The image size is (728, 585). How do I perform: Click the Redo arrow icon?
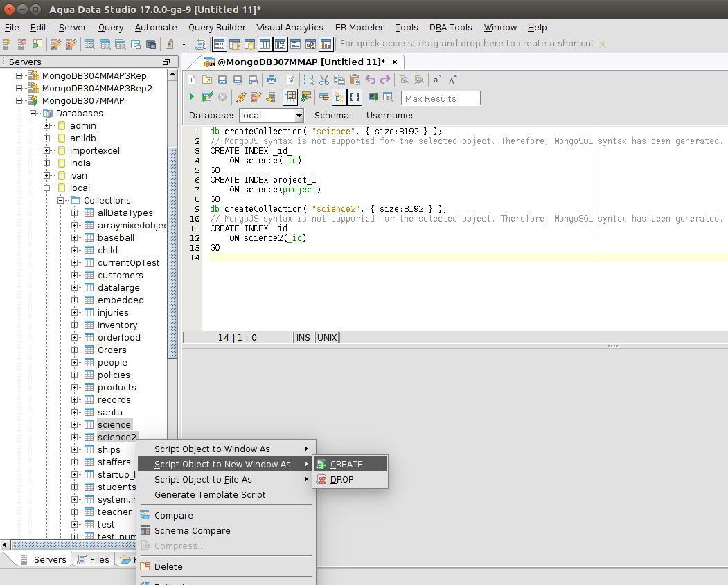click(385, 80)
